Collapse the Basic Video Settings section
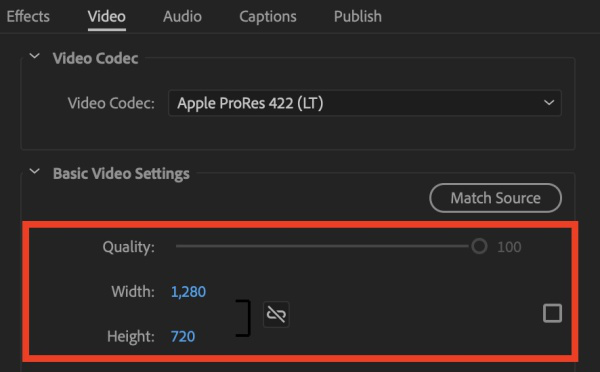The image size is (600, 372). point(34,171)
